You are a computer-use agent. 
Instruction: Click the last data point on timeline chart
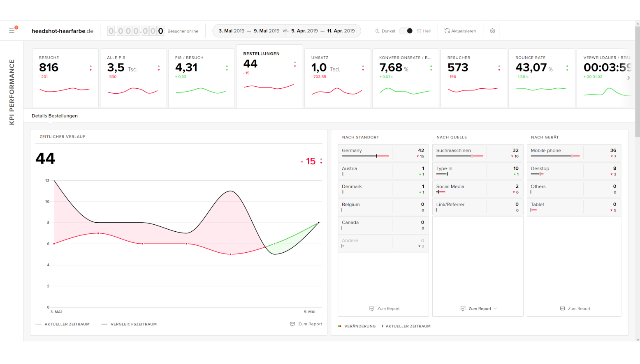(318, 223)
